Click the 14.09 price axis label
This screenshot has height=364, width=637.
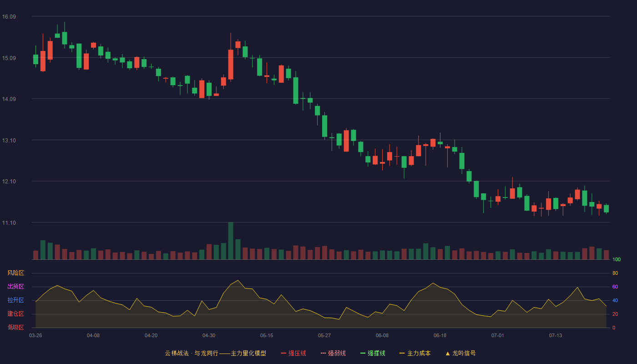[x=9, y=99]
